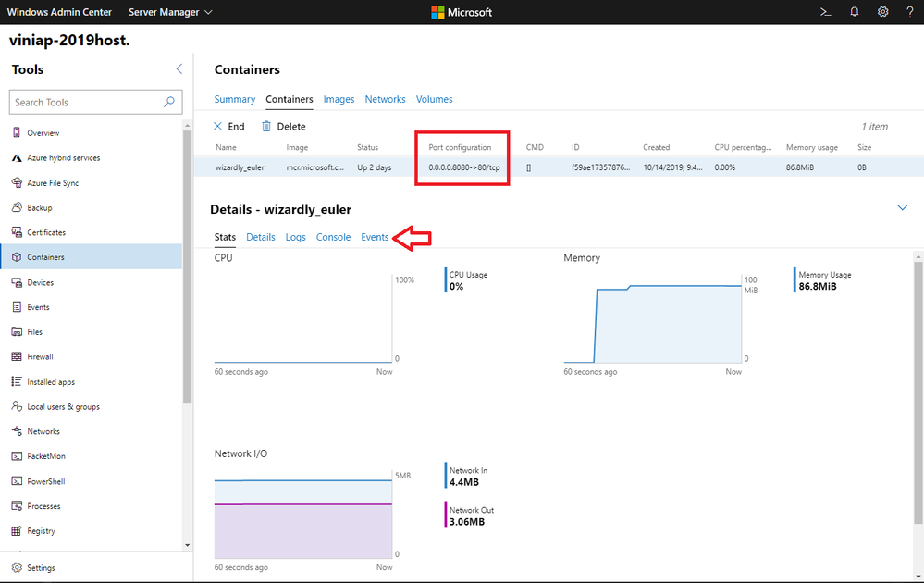Click the f59ae17357876 container ID cell

coord(600,167)
